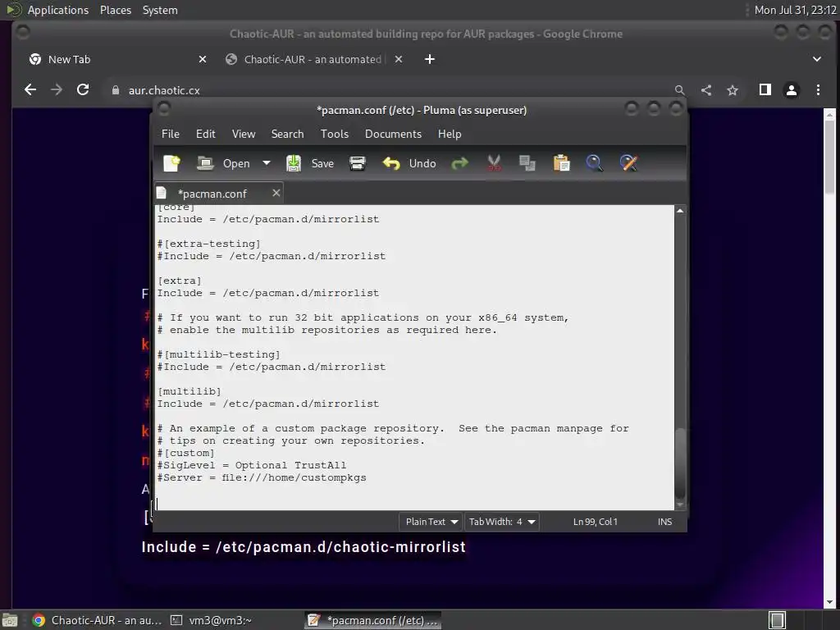Open the Edit menu in Pluma

206,134
